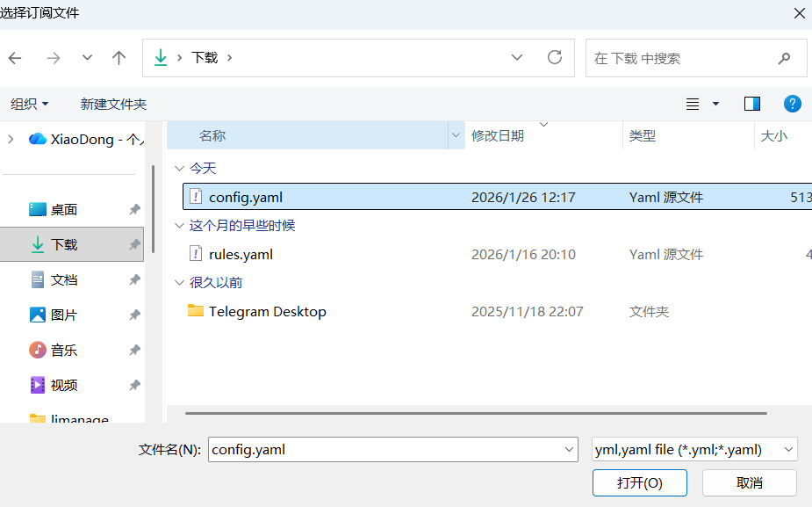
Task: Click the search magnifier icon
Action: coord(784,58)
